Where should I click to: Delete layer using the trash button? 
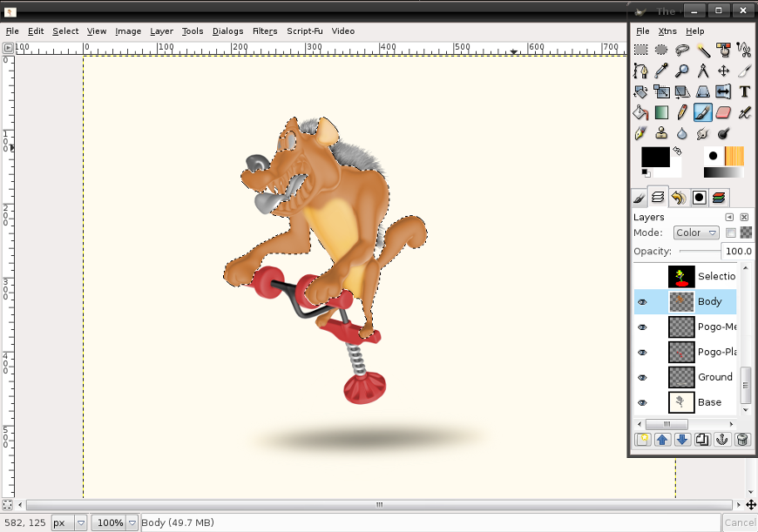(x=742, y=440)
